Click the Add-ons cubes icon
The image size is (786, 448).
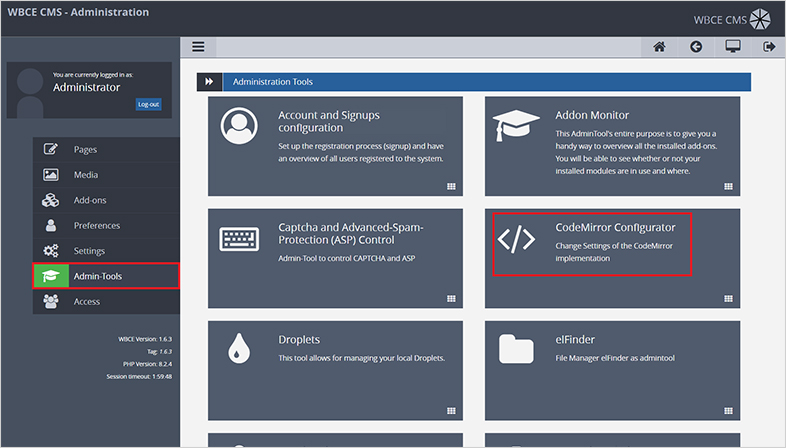pos(51,200)
